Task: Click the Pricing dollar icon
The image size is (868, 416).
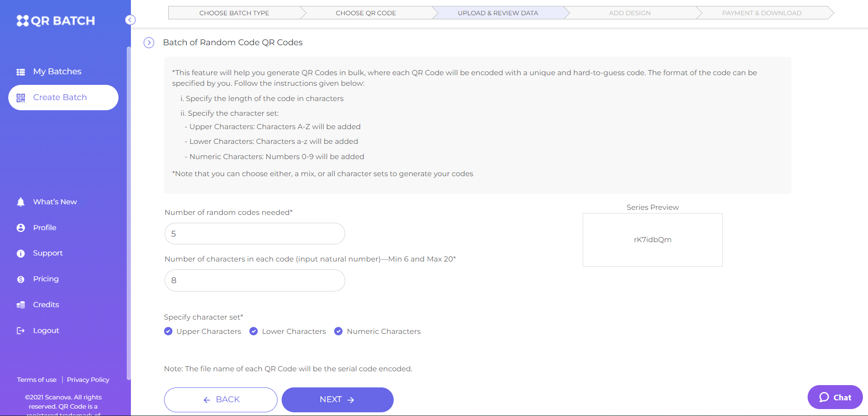Action: point(21,279)
